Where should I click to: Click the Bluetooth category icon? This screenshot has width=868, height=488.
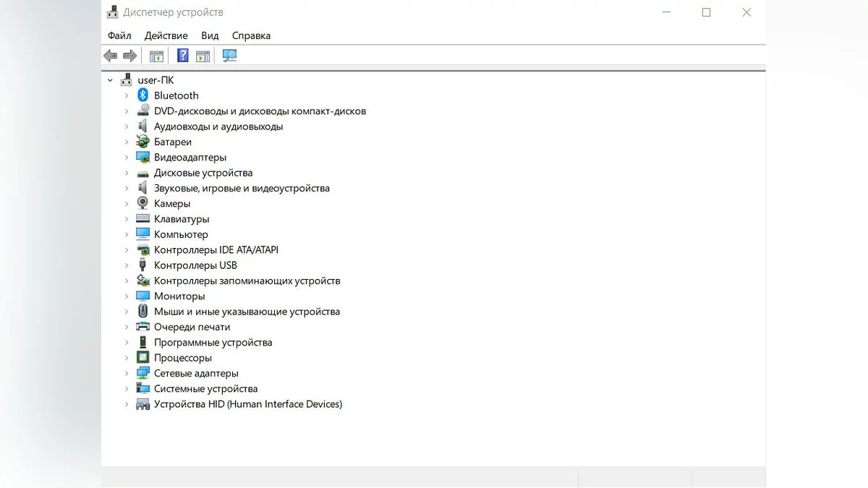pos(142,95)
